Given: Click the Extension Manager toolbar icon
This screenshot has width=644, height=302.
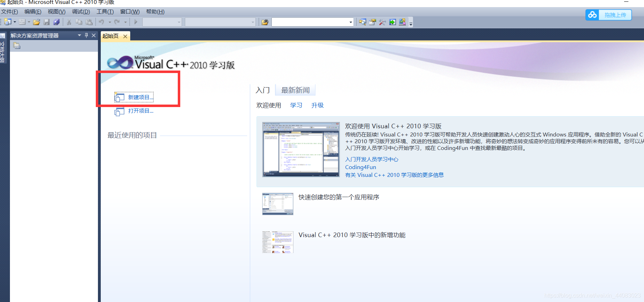Looking at the screenshot, I should [402, 22].
